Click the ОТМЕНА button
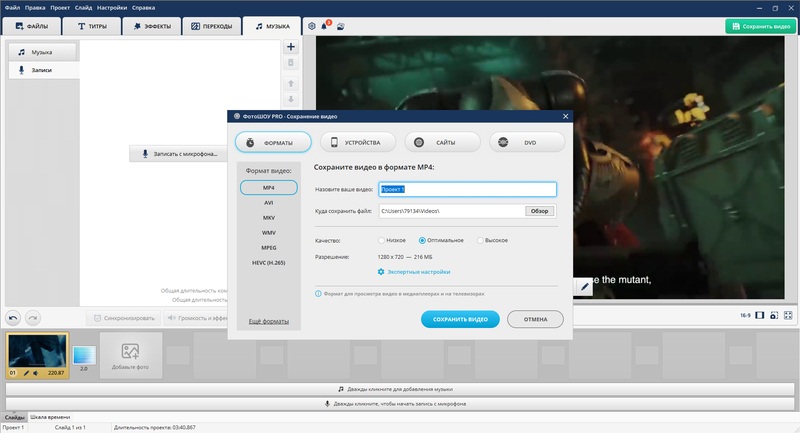The image size is (800, 433). 535,319
